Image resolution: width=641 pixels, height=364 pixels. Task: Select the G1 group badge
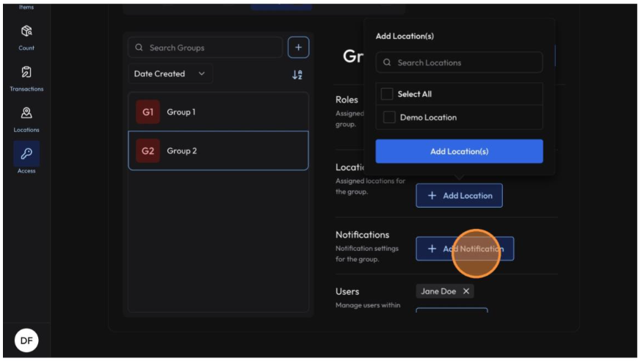click(148, 112)
